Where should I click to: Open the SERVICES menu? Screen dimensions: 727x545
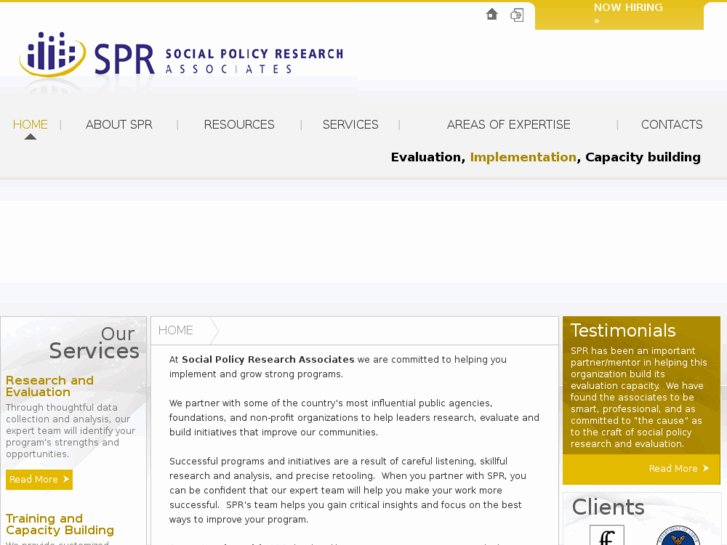(x=351, y=125)
